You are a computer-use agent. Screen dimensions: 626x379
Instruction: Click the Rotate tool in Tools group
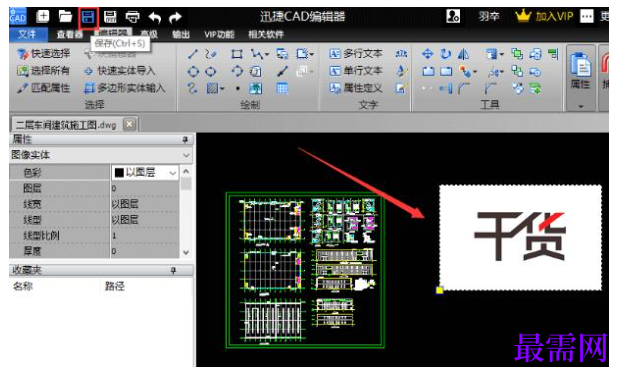pyautogui.click(x=446, y=54)
